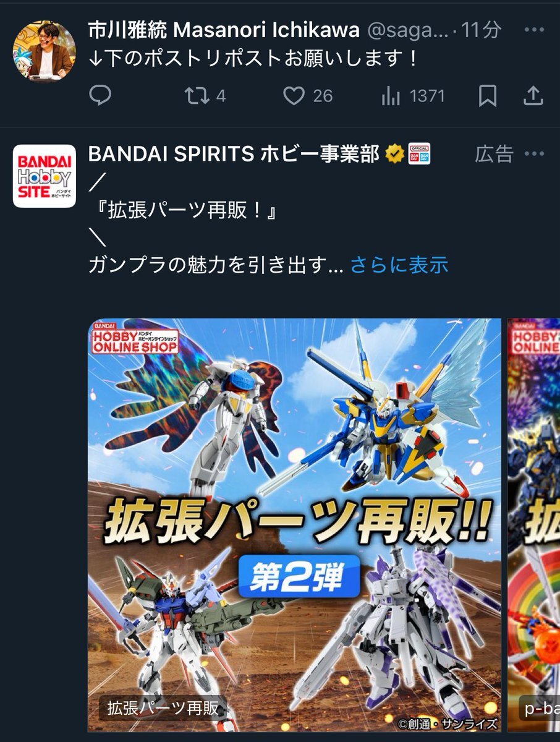Click the gold verified badge
Image resolution: width=560 pixels, height=742 pixels.
[x=393, y=154]
